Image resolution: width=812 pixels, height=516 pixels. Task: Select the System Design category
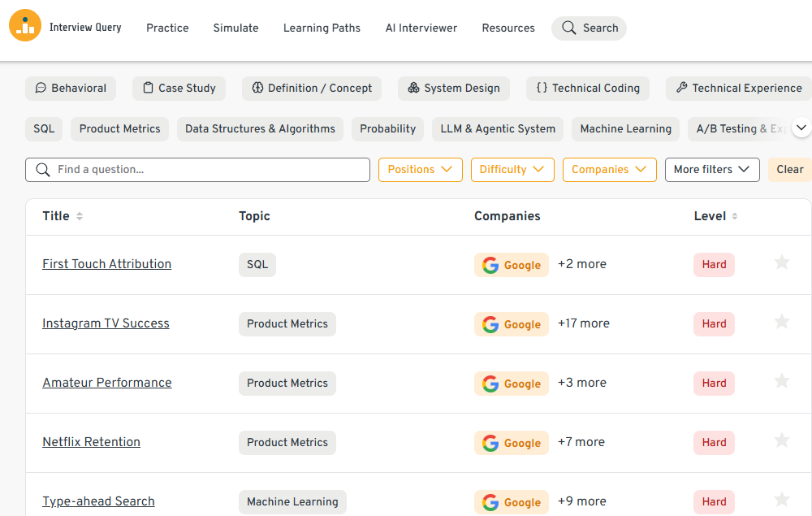click(x=454, y=89)
